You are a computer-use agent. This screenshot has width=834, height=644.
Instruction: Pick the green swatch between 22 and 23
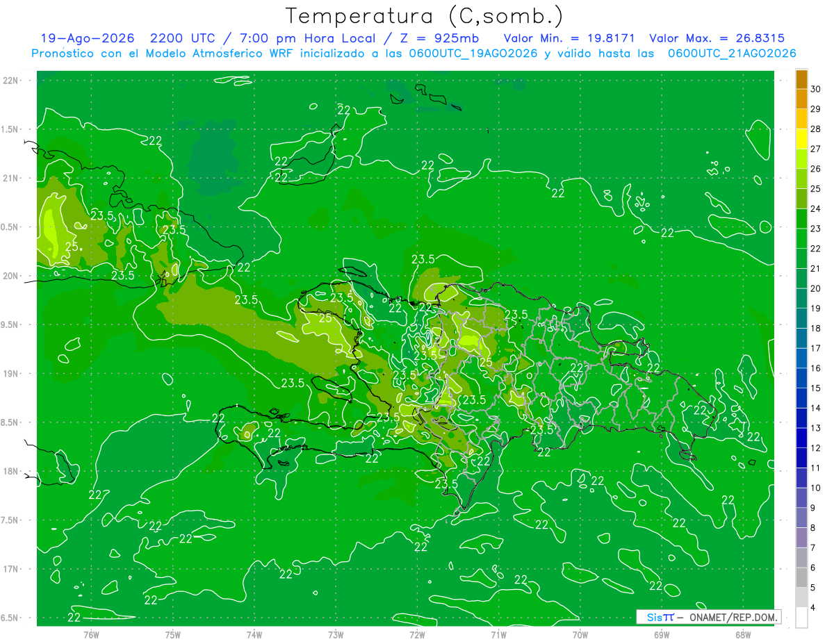[x=801, y=238]
